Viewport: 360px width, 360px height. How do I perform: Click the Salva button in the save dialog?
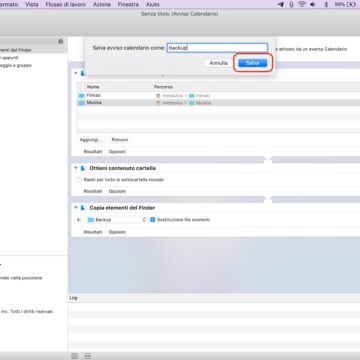click(x=253, y=63)
